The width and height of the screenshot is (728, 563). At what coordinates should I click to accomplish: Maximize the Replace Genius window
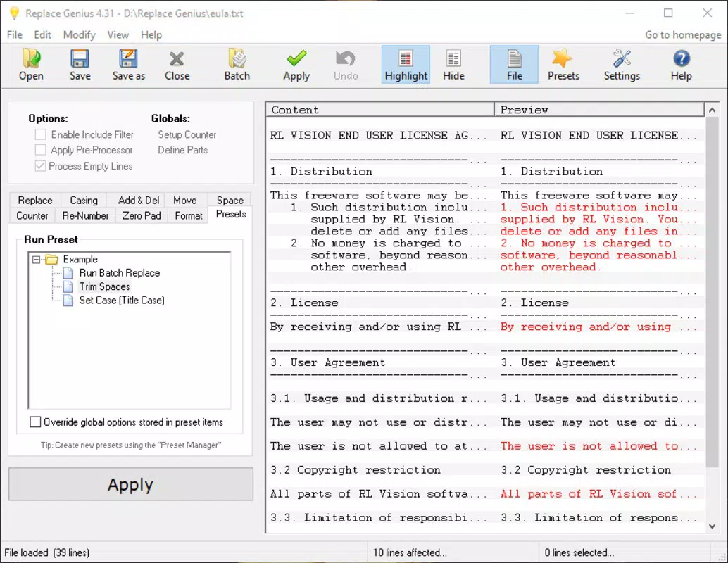click(668, 13)
